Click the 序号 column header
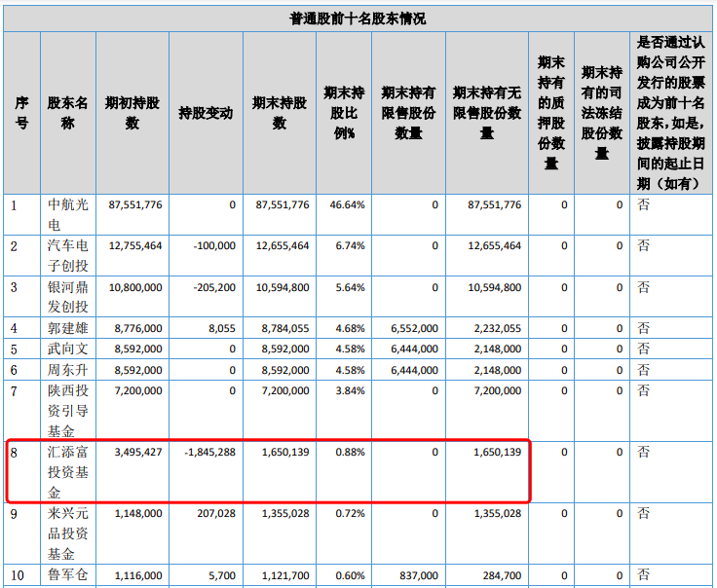The height and width of the screenshot is (588, 717). point(21,113)
